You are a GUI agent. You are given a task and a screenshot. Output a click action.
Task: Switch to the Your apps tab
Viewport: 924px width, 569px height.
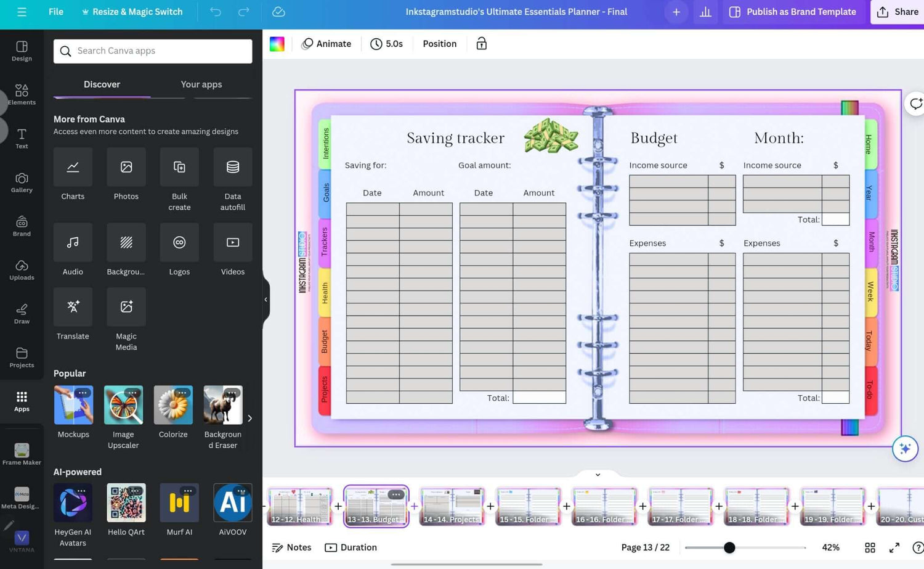[201, 84]
